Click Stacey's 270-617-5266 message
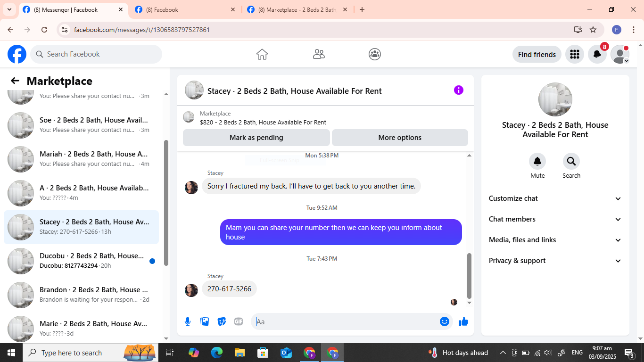 click(x=229, y=288)
